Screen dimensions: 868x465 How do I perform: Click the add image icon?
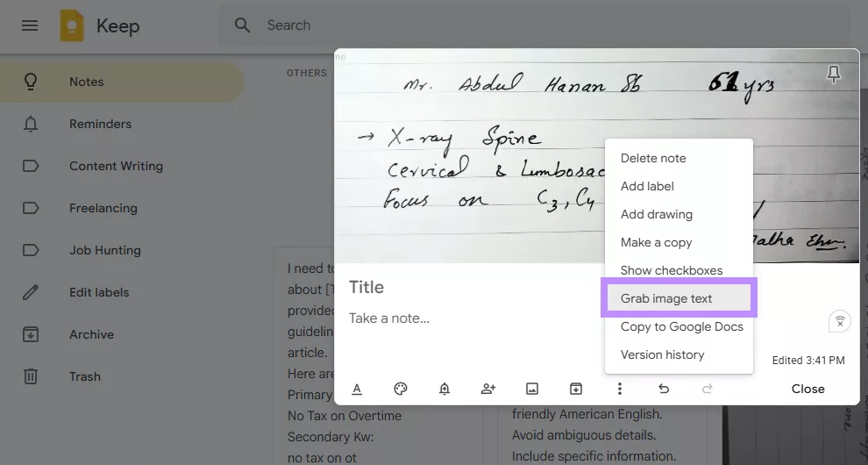coord(532,389)
